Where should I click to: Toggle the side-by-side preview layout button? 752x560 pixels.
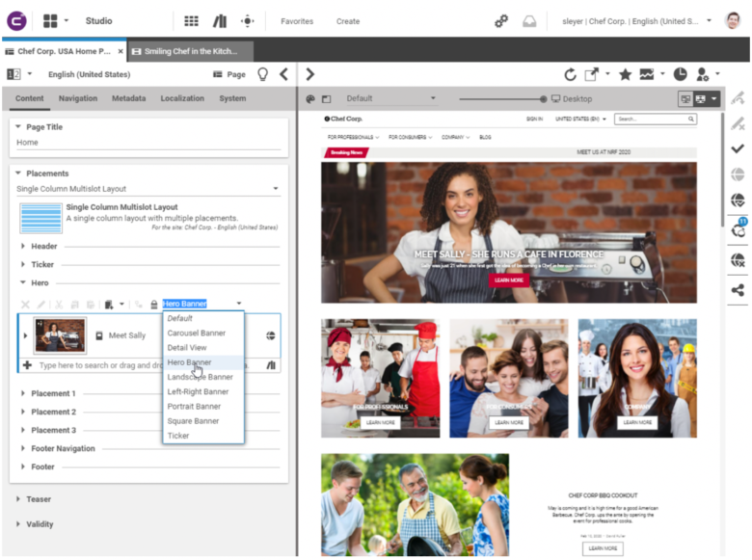pos(685,98)
